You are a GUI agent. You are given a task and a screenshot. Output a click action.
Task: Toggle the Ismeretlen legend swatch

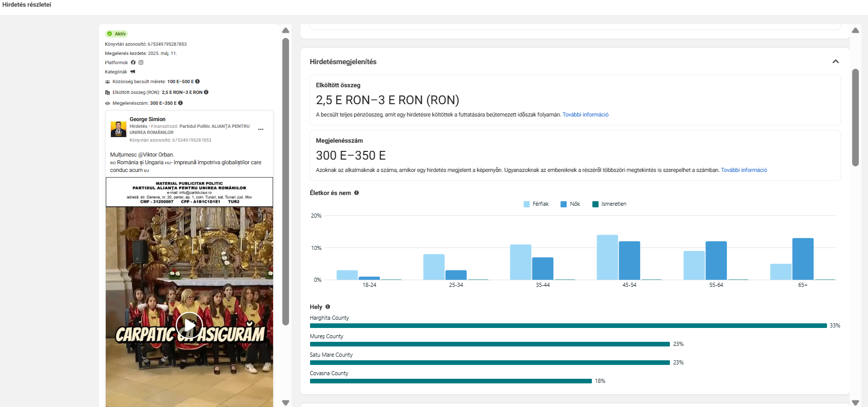point(595,204)
